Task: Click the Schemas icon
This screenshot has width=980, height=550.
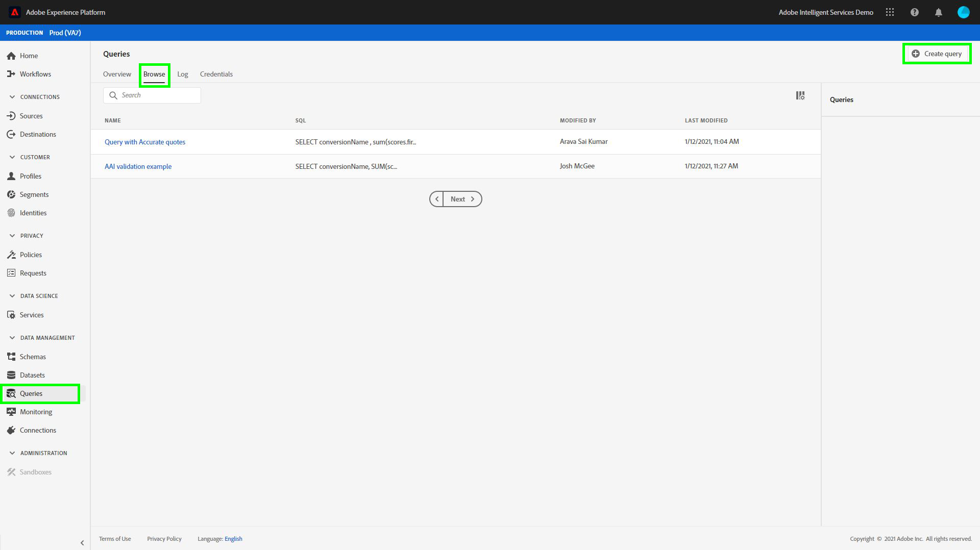Action: click(x=11, y=357)
